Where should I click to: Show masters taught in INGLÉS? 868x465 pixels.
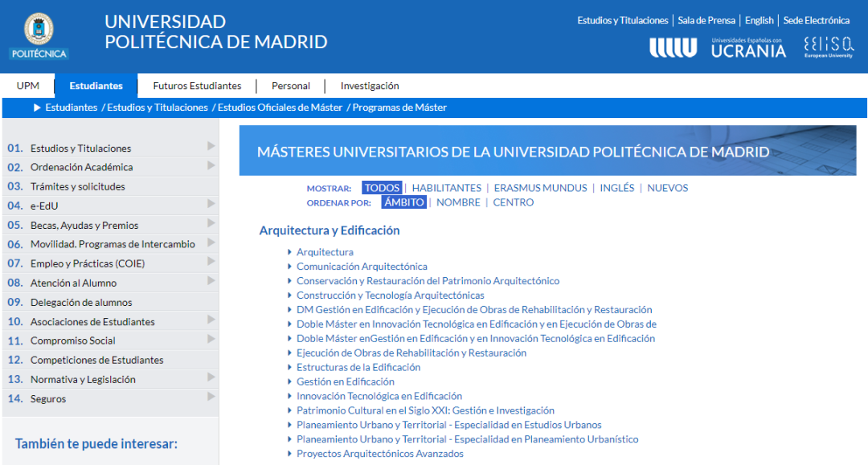coord(617,188)
